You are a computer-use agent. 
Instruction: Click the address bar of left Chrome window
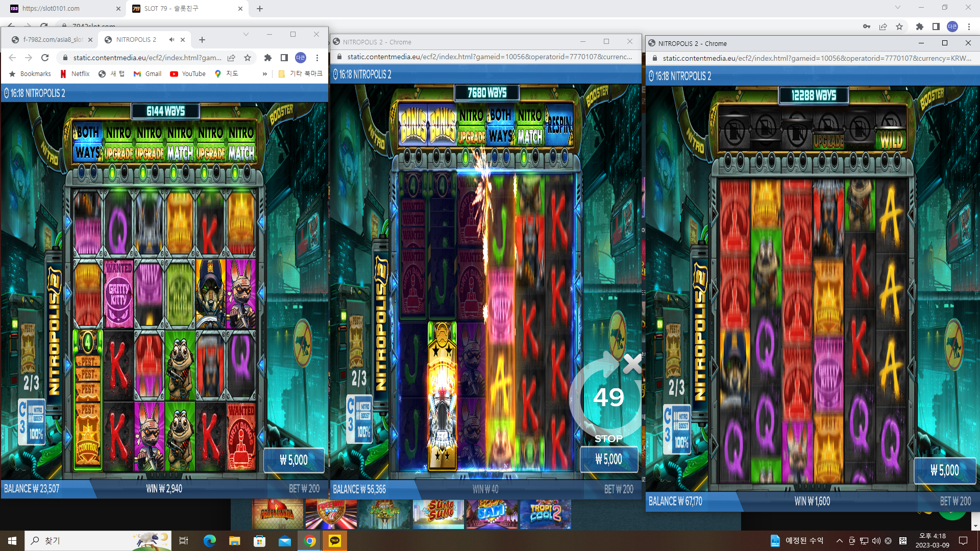tap(147, 58)
